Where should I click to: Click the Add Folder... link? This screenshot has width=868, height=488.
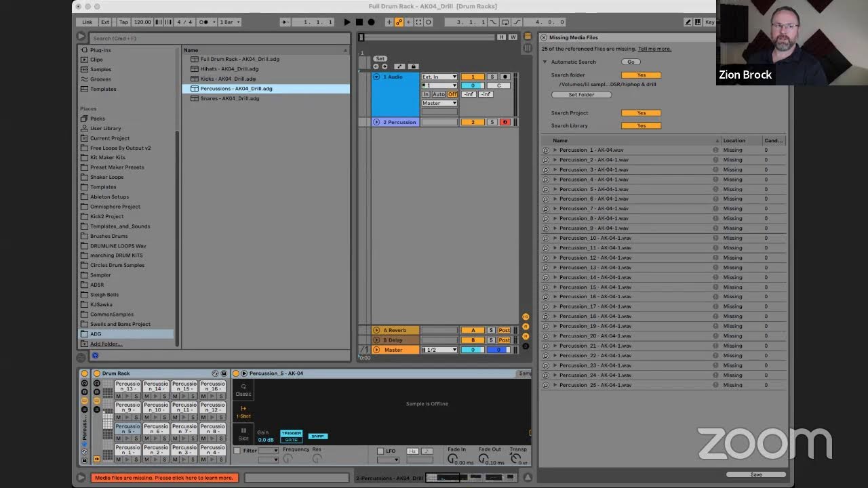coord(106,344)
